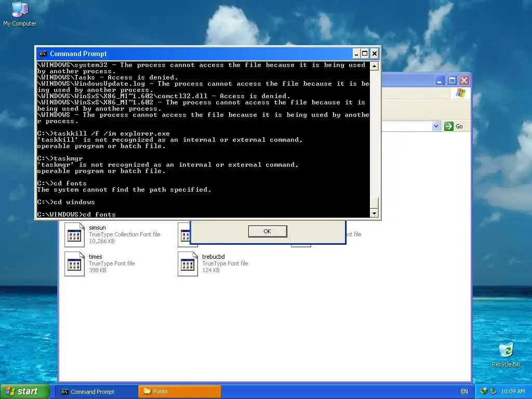Viewport: 532px width, 399px height.
Task: Minimize the Fonts window
Action: coord(440,81)
